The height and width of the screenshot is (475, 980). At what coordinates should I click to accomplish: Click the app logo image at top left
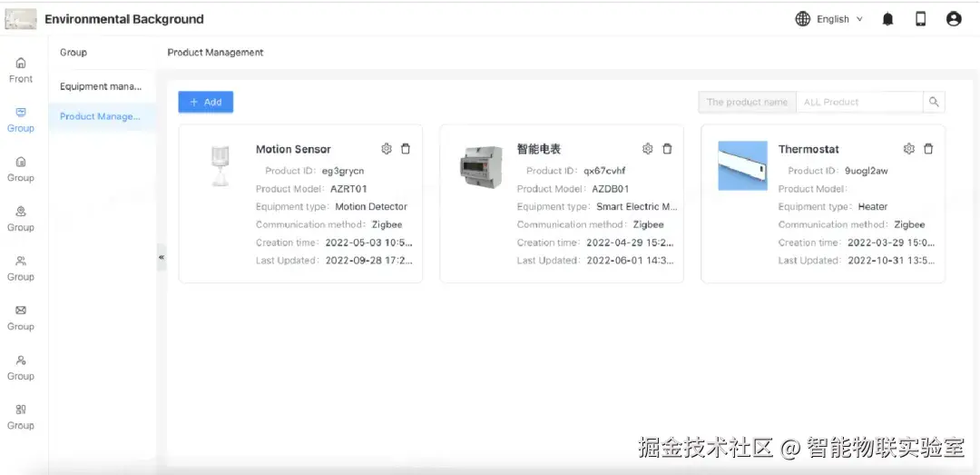[21, 19]
